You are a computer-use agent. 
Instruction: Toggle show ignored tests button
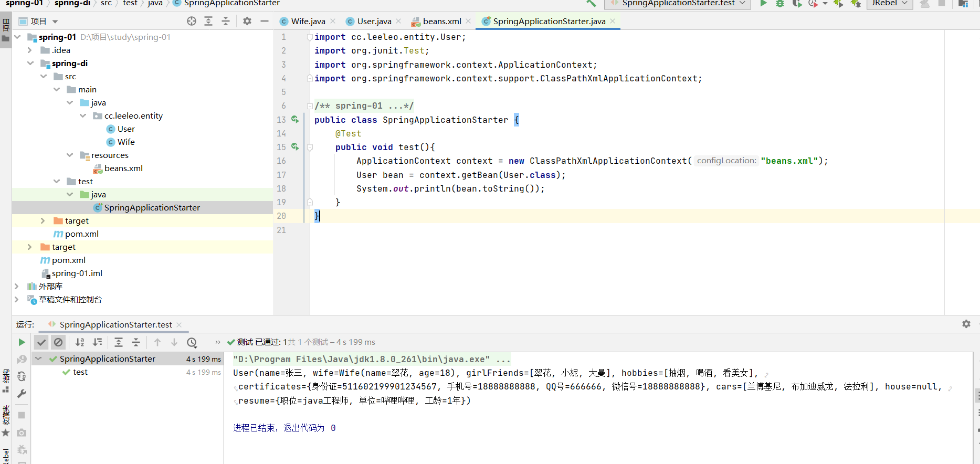[58, 342]
